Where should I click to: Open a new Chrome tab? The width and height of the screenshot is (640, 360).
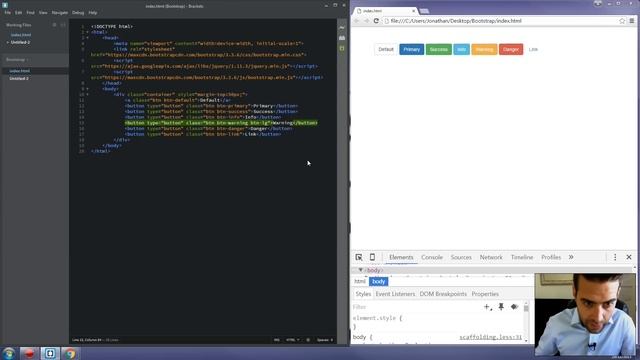pos(424,11)
